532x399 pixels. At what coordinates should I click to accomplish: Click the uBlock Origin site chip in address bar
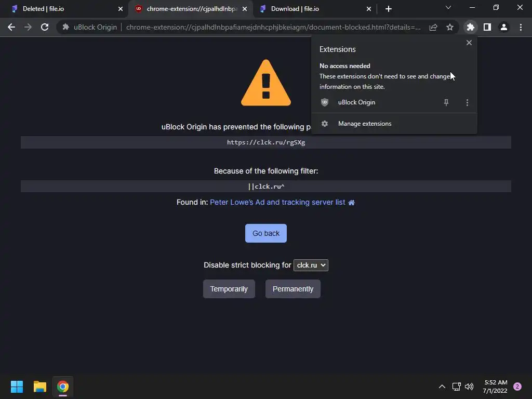pos(90,27)
